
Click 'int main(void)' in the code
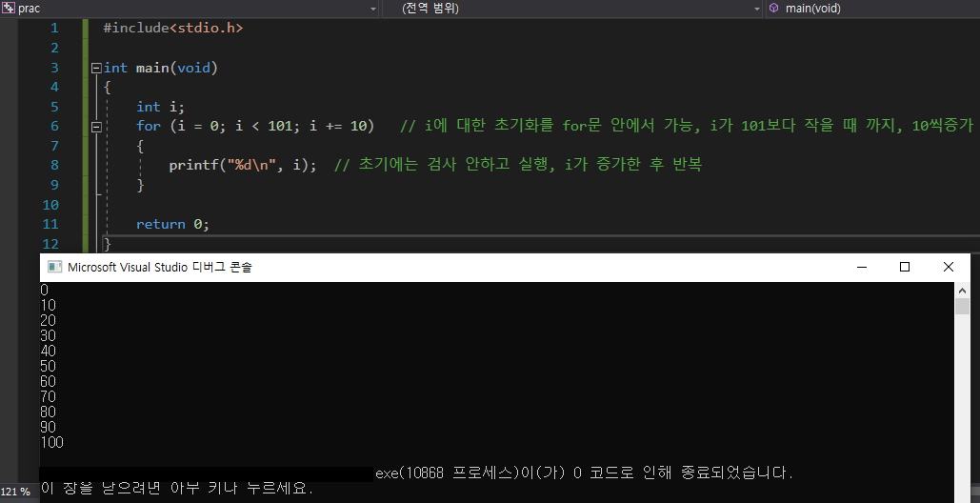(x=161, y=68)
